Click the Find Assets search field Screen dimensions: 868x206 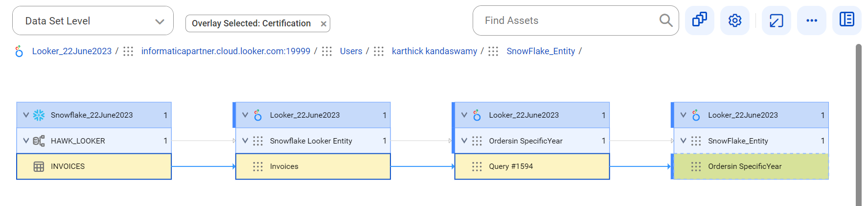tap(575, 21)
